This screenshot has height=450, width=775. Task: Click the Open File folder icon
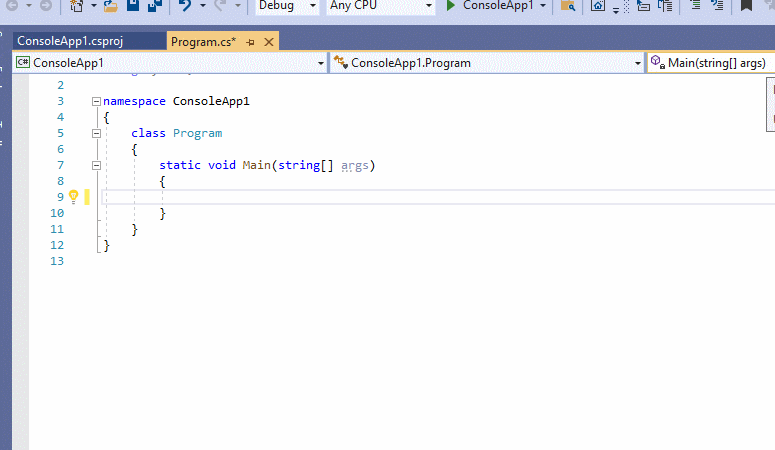pyautogui.click(x=111, y=5)
